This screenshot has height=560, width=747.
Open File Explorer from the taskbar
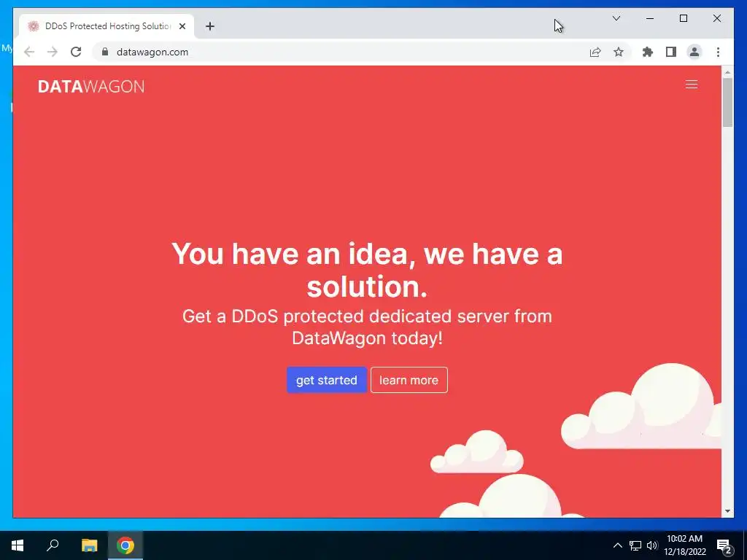(89, 545)
